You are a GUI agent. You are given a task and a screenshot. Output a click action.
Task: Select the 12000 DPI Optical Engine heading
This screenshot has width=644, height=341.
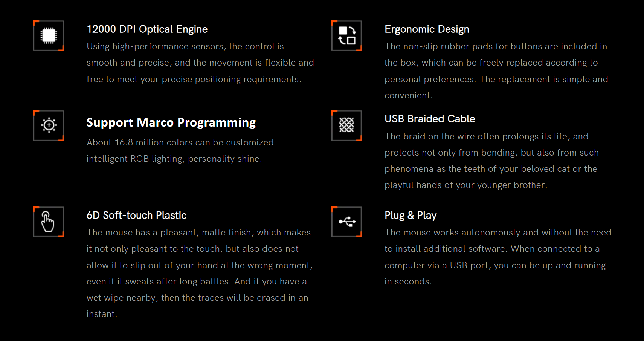pos(147,29)
